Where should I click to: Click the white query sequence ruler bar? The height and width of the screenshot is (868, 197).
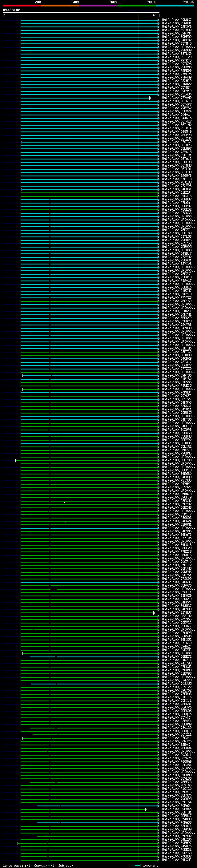[81, 12]
